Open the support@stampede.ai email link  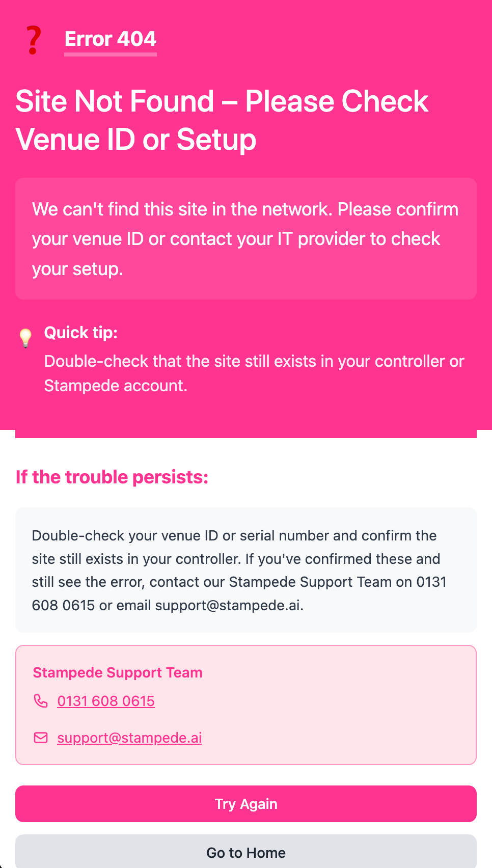[129, 738]
